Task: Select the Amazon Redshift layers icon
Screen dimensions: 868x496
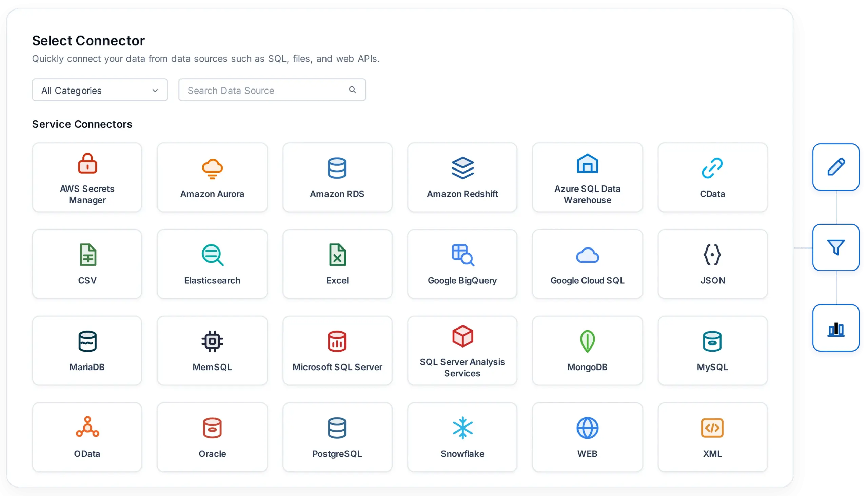Action: coord(462,168)
